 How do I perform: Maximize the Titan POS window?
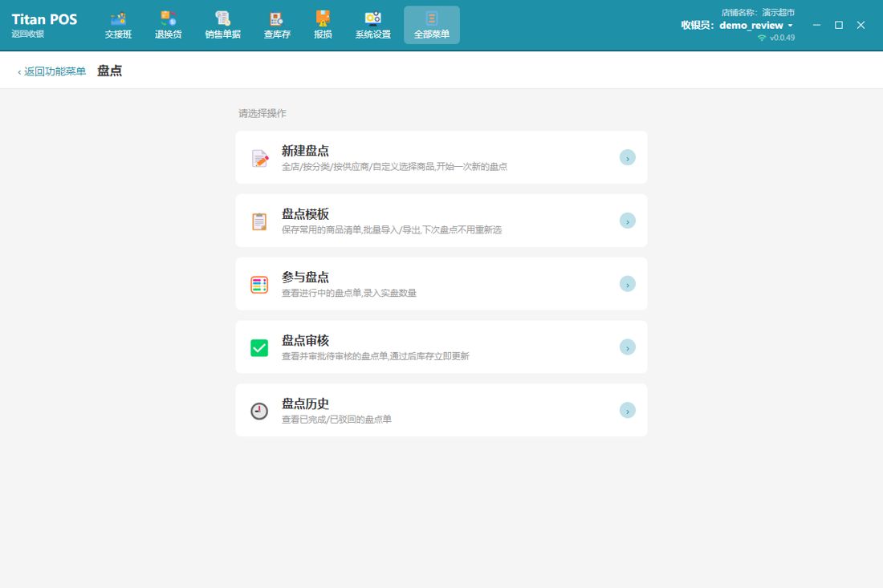tap(839, 25)
